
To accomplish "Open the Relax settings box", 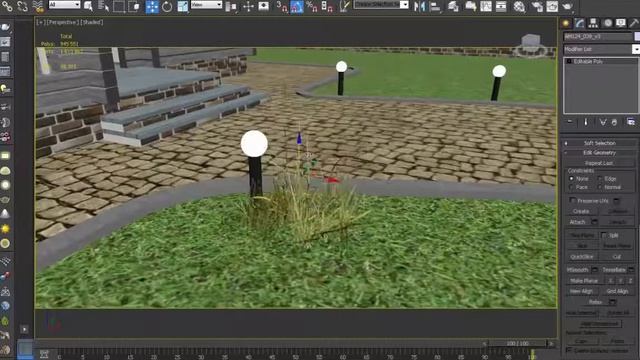I will [612, 302].
